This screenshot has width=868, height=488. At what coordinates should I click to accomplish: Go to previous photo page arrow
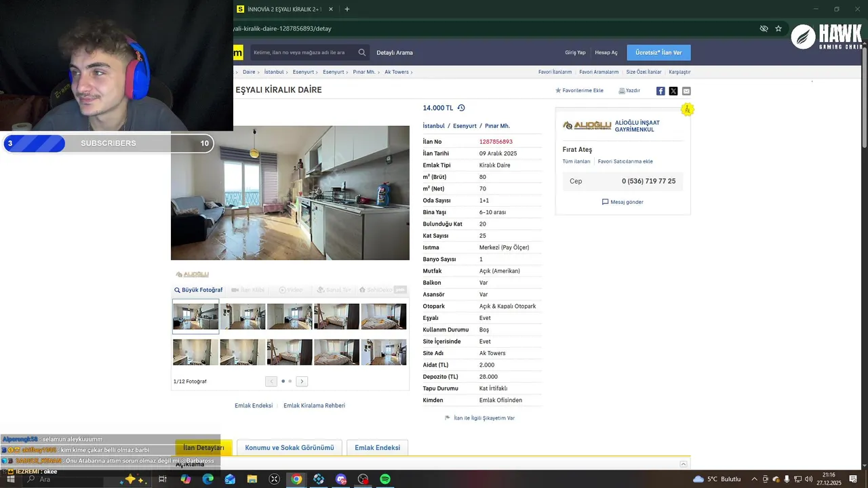(x=271, y=382)
